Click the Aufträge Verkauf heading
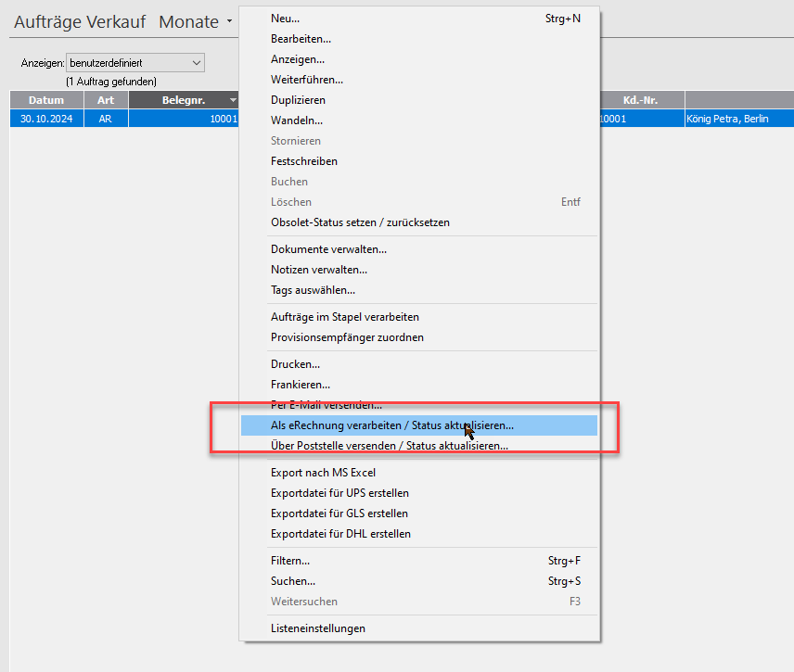794x672 pixels. 80,21
